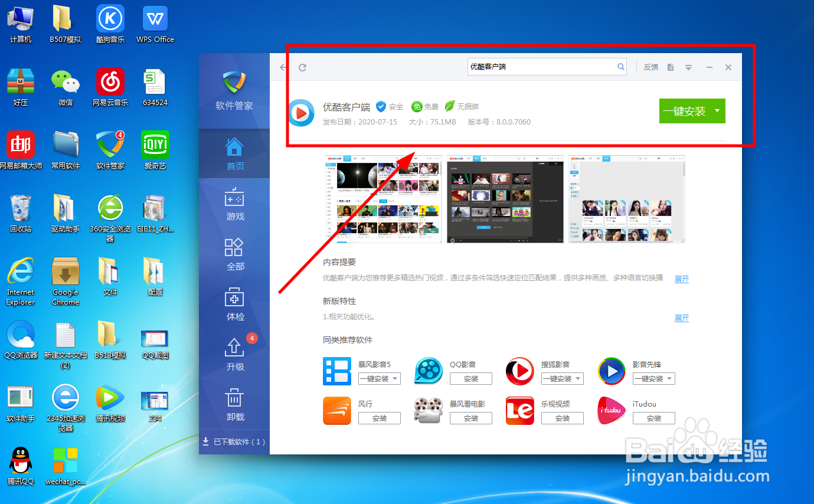The width and height of the screenshot is (814, 504).
Task: Click the 无捆绑 leaf badge icon
Action: coord(450,106)
